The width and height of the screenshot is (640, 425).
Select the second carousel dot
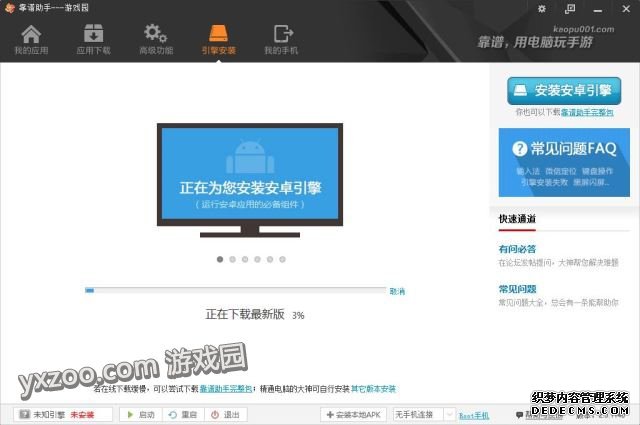pyautogui.click(x=233, y=259)
